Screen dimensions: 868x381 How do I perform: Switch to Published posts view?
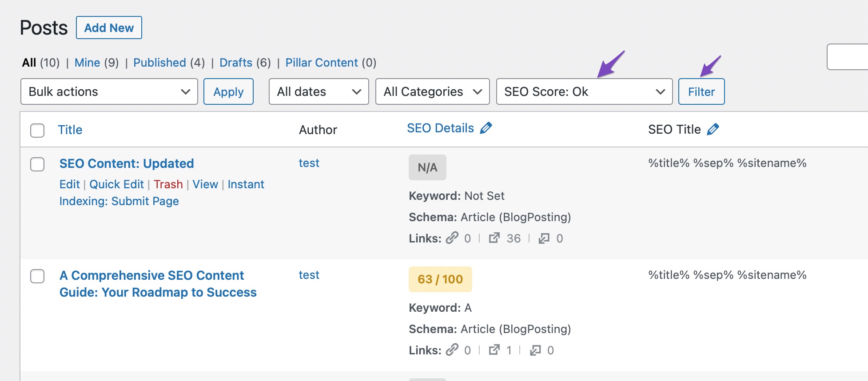click(159, 63)
